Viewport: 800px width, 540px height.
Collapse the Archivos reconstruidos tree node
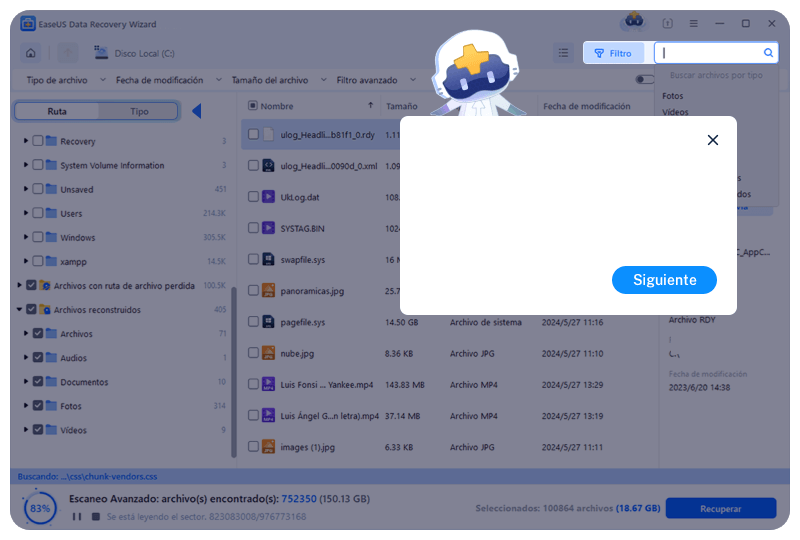(19, 310)
